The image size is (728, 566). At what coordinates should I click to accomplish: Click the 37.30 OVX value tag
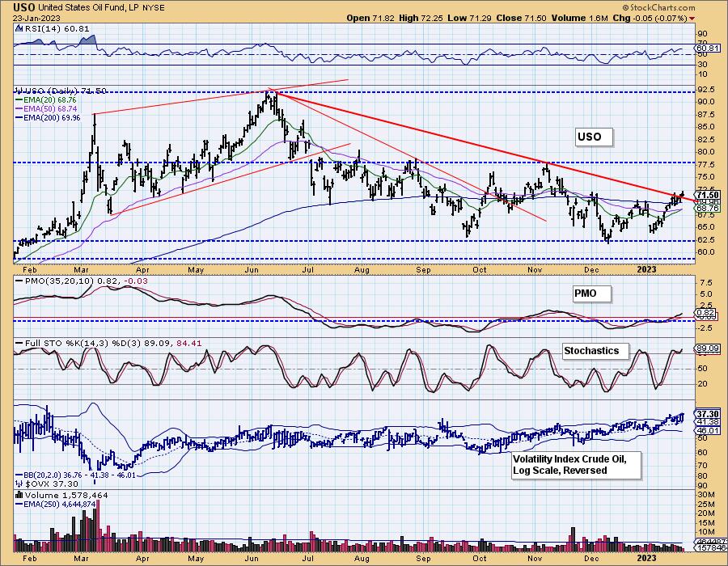pos(708,414)
